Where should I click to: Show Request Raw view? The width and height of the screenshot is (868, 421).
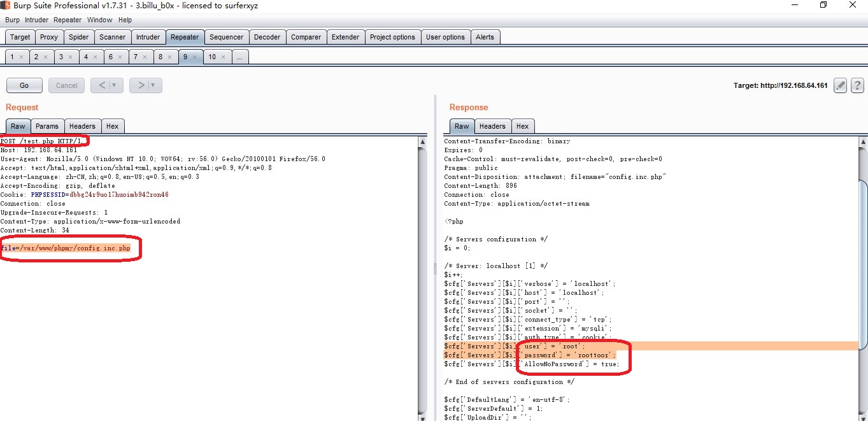[x=18, y=126]
